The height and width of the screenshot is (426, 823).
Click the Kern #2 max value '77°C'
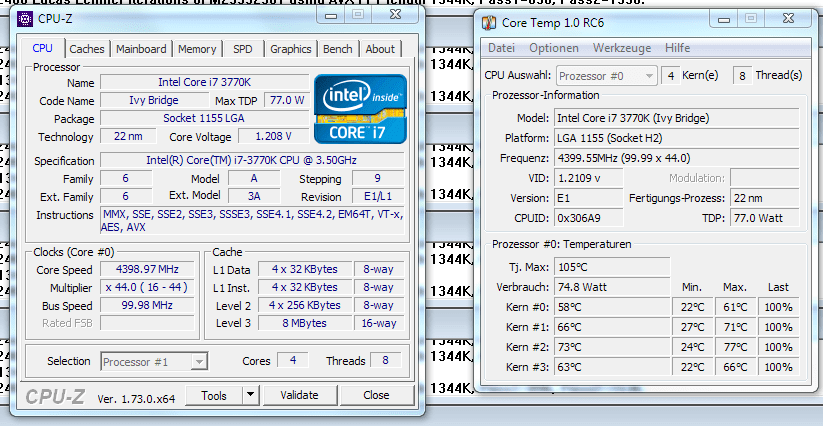click(x=735, y=347)
